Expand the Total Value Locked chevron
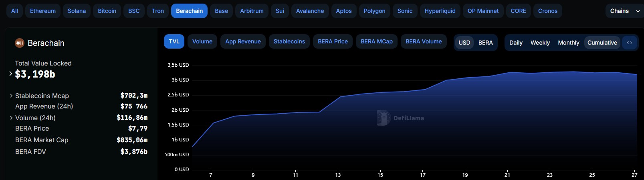Viewport: 644px width, 180px height. tap(11, 74)
